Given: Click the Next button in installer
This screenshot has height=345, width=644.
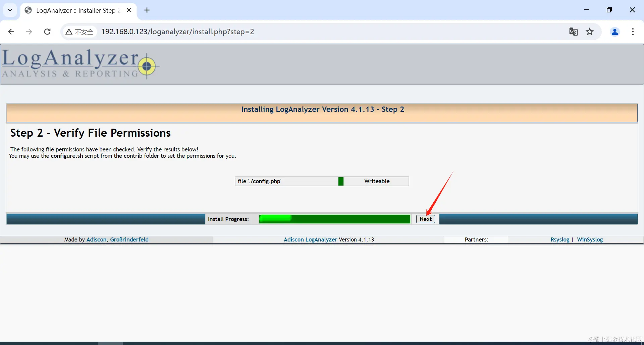Looking at the screenshot, I should (426, 219).
